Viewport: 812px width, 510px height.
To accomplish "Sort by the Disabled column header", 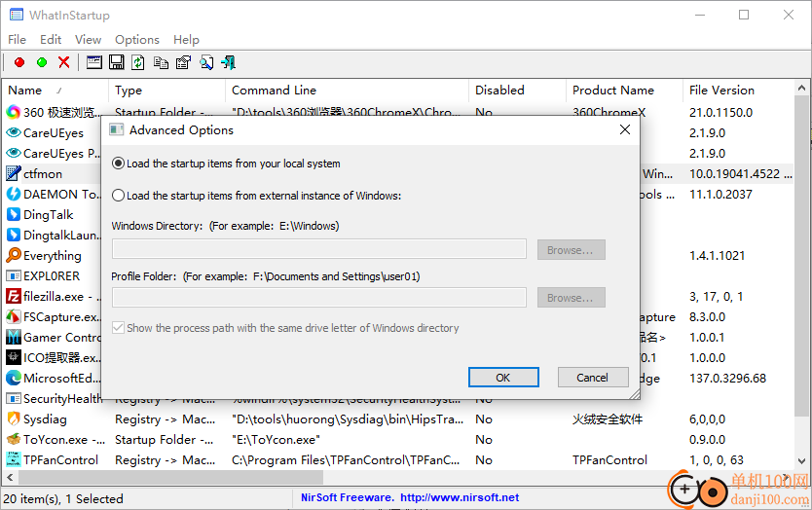I will tap(517, 91).
